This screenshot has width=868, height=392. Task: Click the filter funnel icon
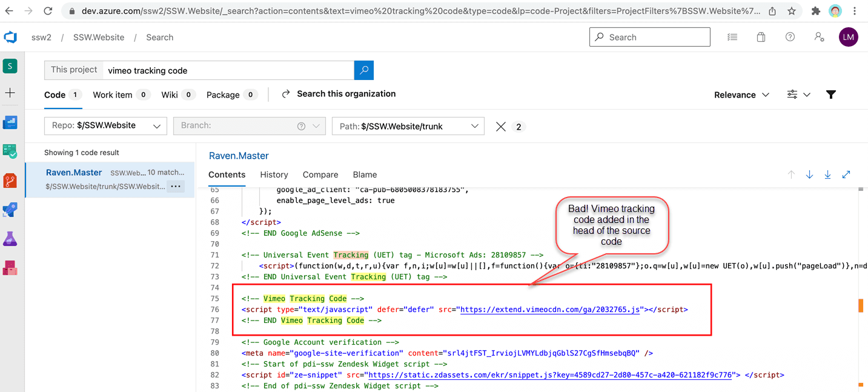(x=831, y=95)
